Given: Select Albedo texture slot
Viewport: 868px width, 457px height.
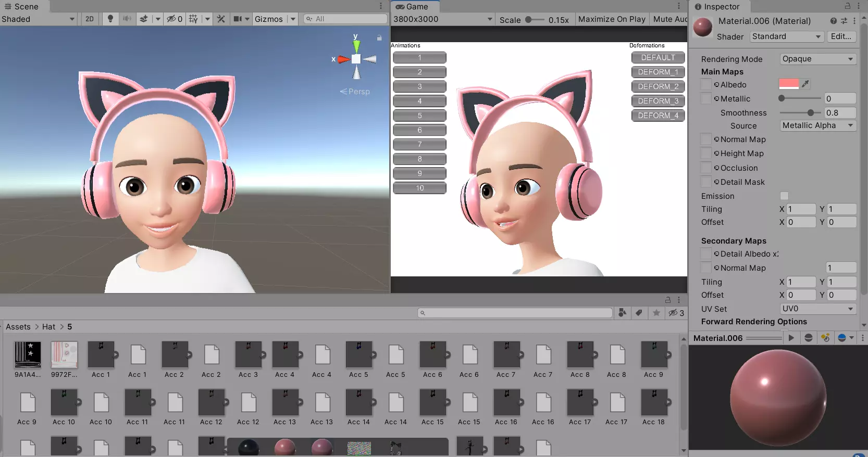Looking at the screenshot, I should (706, 84).
